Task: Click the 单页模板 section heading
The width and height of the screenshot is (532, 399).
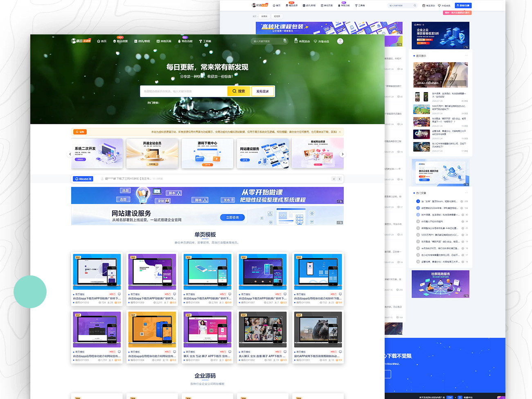Action: (x=205, y=234)
